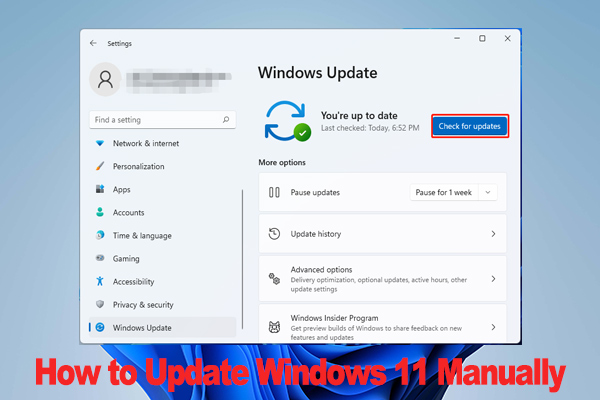Image resolution: width=600 pixels, height=400 pixels.
Task: Click the user profile avatar icon
Action: click(105, 80)
